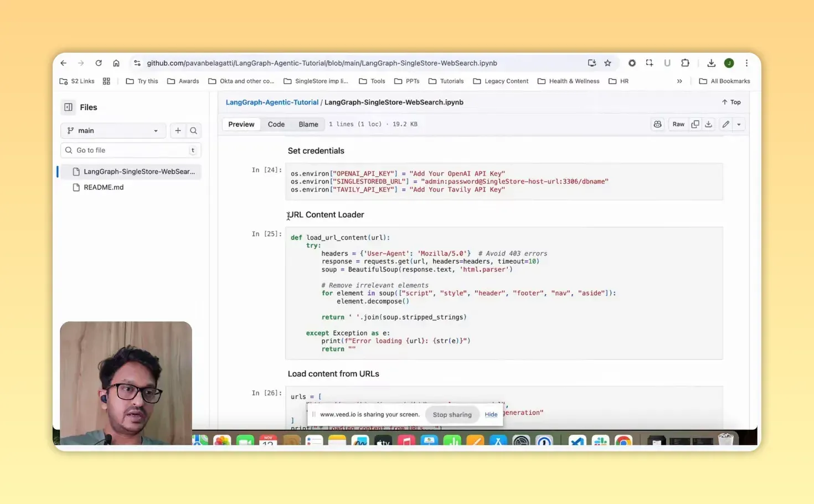
Task: Edit this file with pencil icon
Action: 725,125
